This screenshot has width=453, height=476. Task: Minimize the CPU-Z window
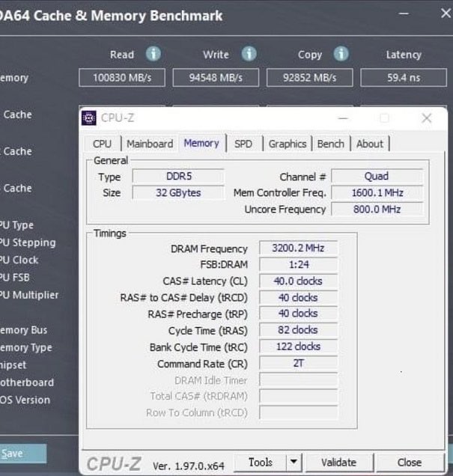343,118
